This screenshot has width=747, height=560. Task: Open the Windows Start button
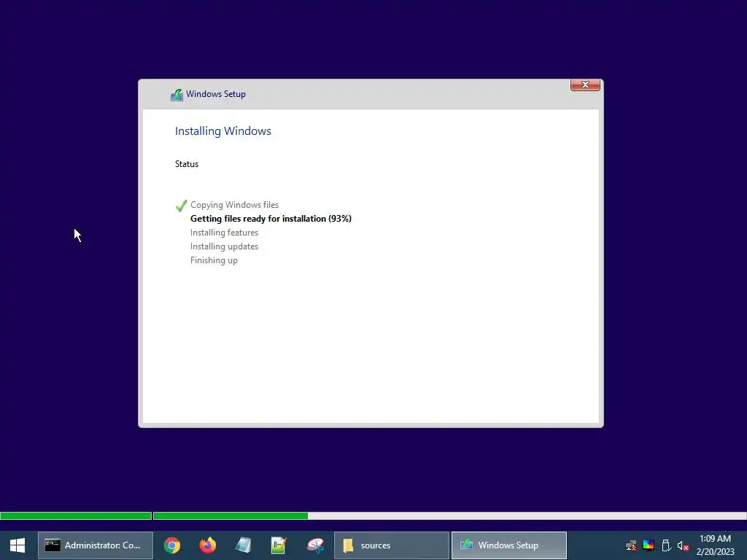tap(18, 545)
